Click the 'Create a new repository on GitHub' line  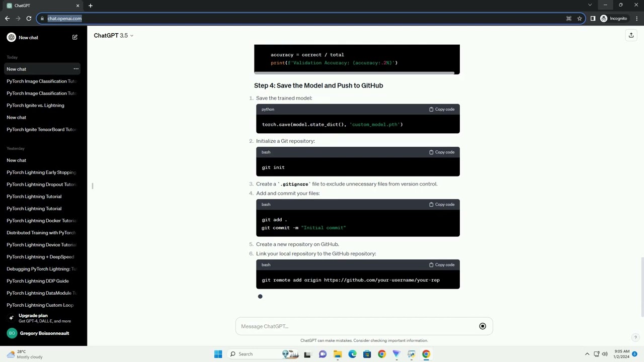coord(297,244)
